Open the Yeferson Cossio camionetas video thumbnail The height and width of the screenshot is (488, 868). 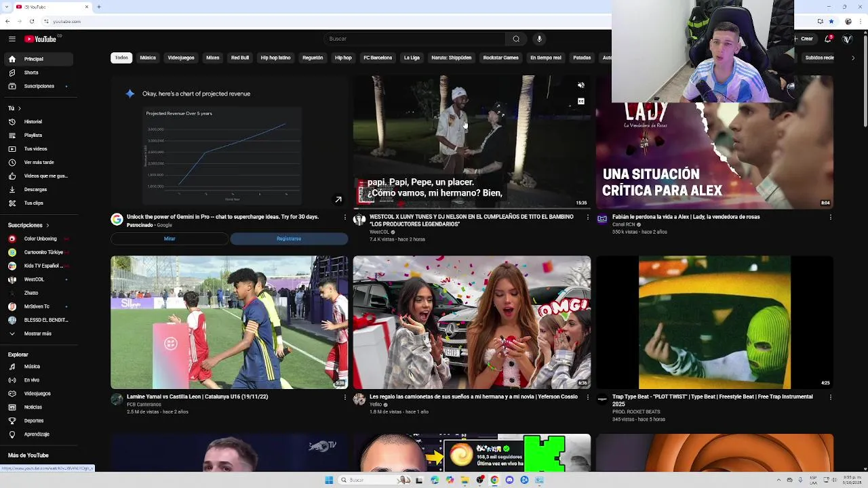coord(472,322)
